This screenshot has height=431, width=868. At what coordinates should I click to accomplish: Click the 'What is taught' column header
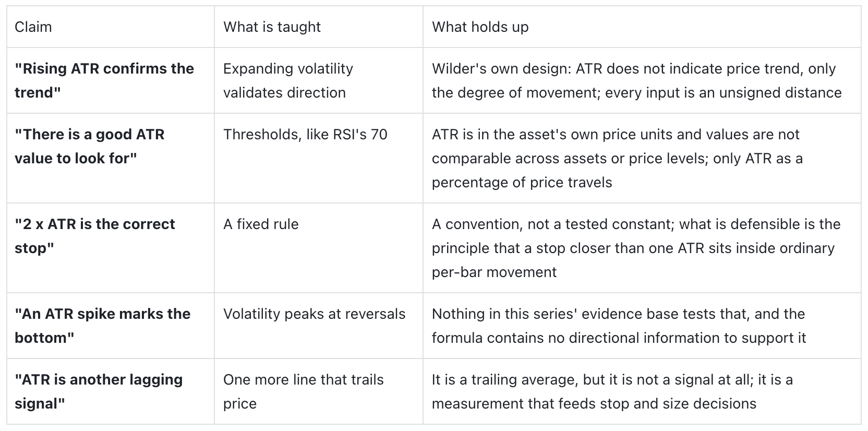tap(272, 27)
